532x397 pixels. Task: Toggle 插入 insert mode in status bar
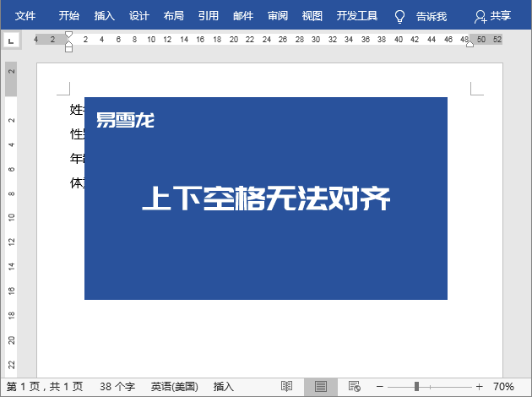pos(224,386)
